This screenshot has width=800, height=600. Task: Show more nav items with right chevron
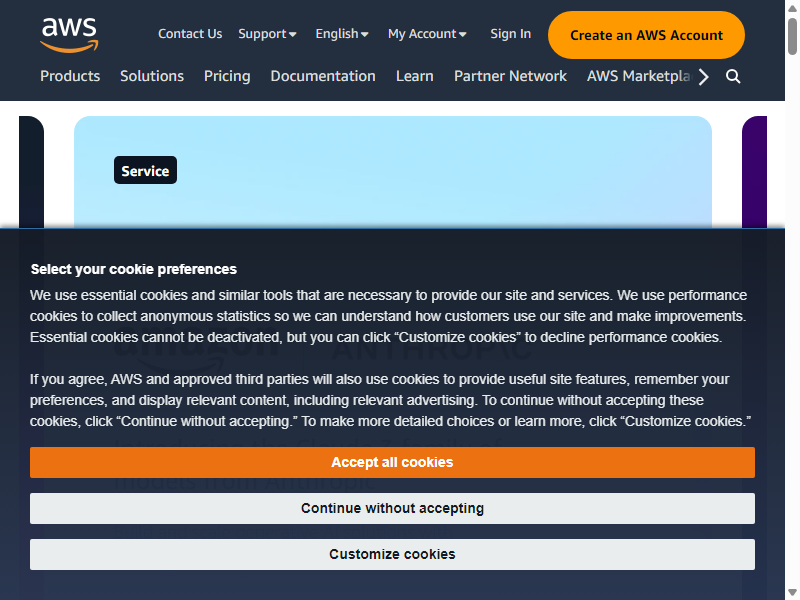[704, 77]
